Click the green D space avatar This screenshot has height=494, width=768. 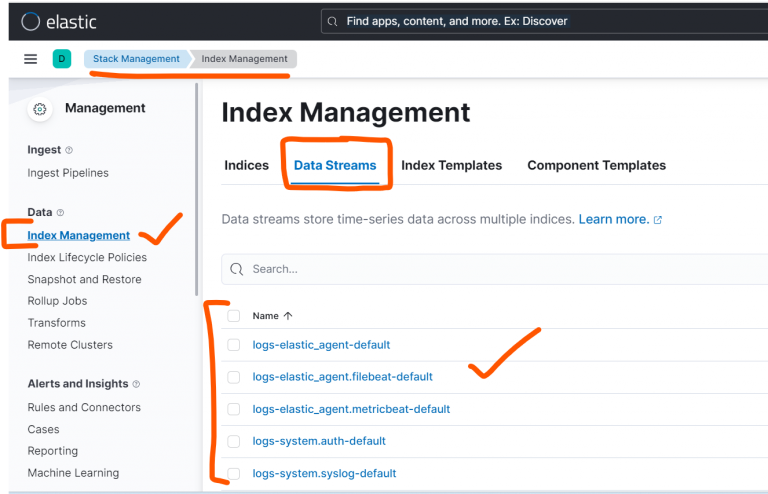[x=62, y=59]
